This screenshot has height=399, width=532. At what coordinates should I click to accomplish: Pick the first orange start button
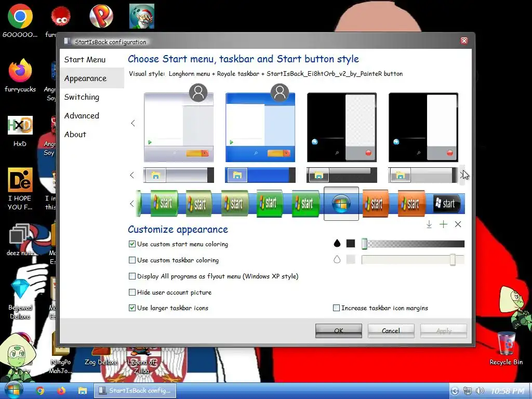(x=375, y=204)
